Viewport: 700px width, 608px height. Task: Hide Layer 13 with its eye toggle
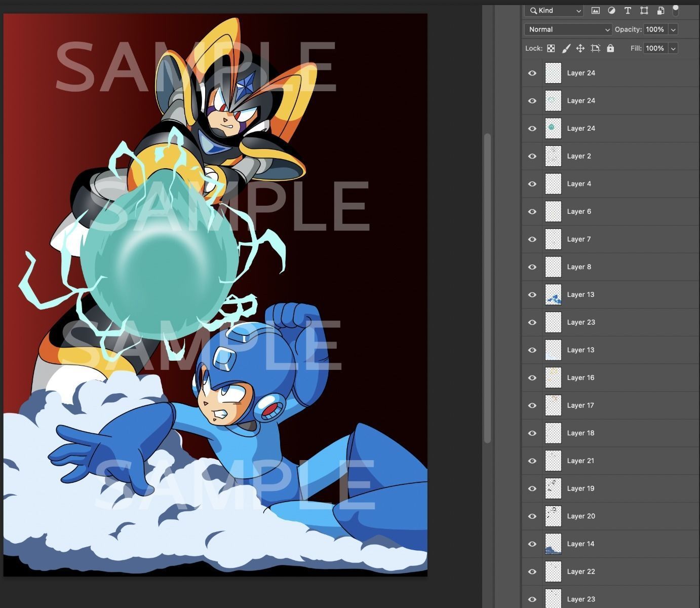coord(532,294)
